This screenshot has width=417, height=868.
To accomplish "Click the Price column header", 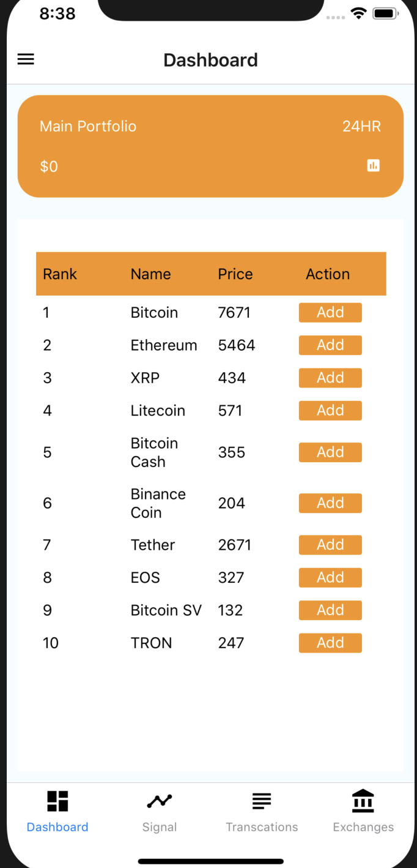I will (235, 274).
